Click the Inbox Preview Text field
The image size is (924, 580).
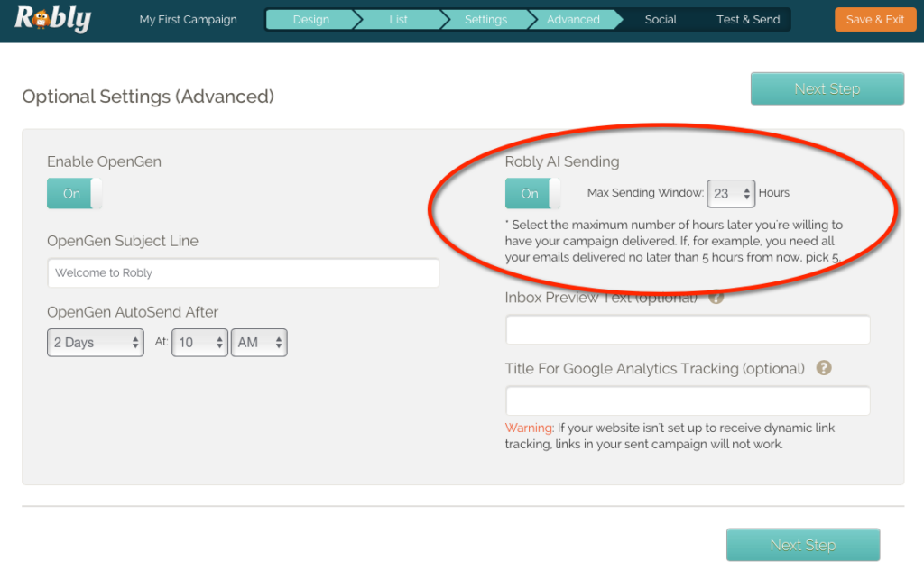[x=688, y=330]
